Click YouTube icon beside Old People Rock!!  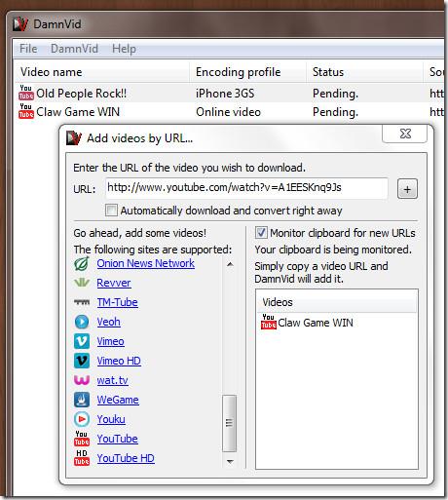26,93
